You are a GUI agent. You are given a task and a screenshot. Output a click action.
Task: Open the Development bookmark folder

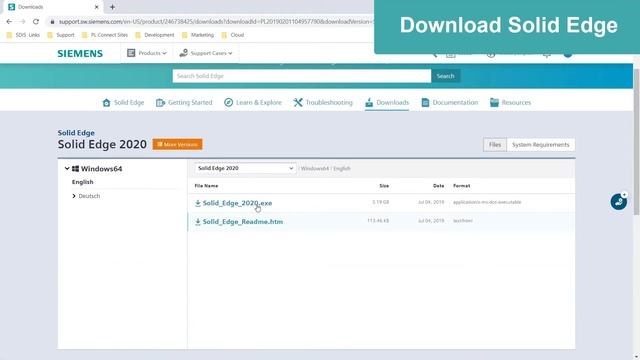[155, 35]
